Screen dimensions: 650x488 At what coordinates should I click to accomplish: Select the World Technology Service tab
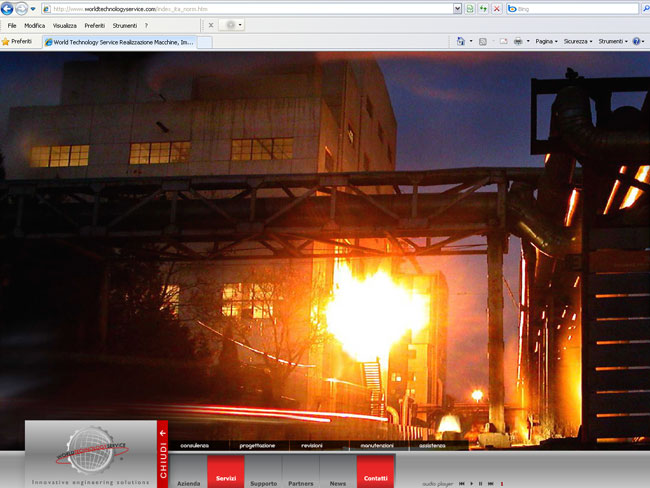tap(119, 42)
